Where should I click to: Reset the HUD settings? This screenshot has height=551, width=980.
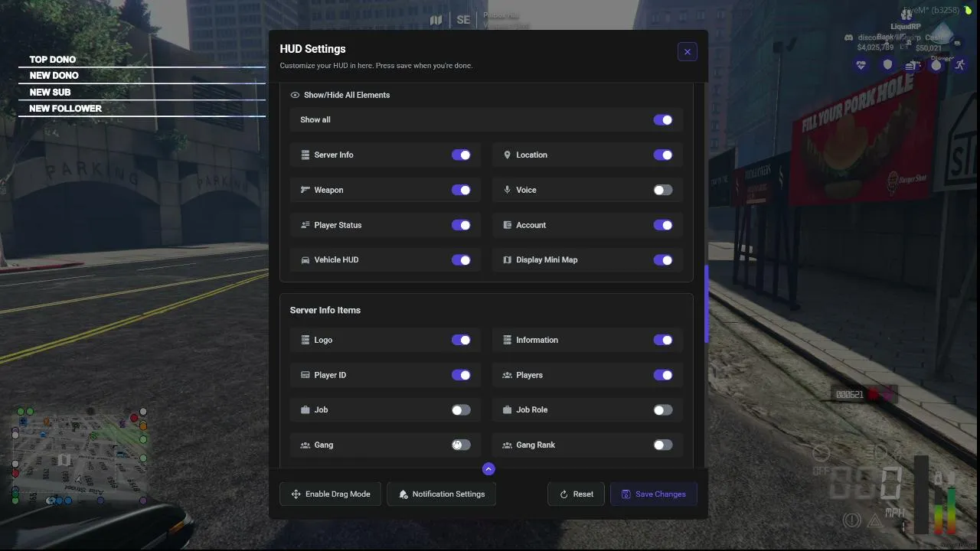pyautogui.click(x=576, y=494)
